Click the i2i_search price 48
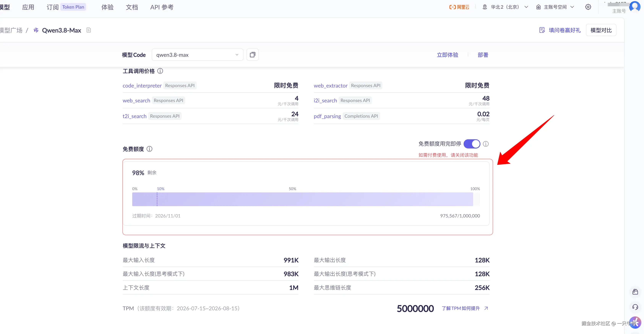The image size is (644, 334). [x=486, y=98]
